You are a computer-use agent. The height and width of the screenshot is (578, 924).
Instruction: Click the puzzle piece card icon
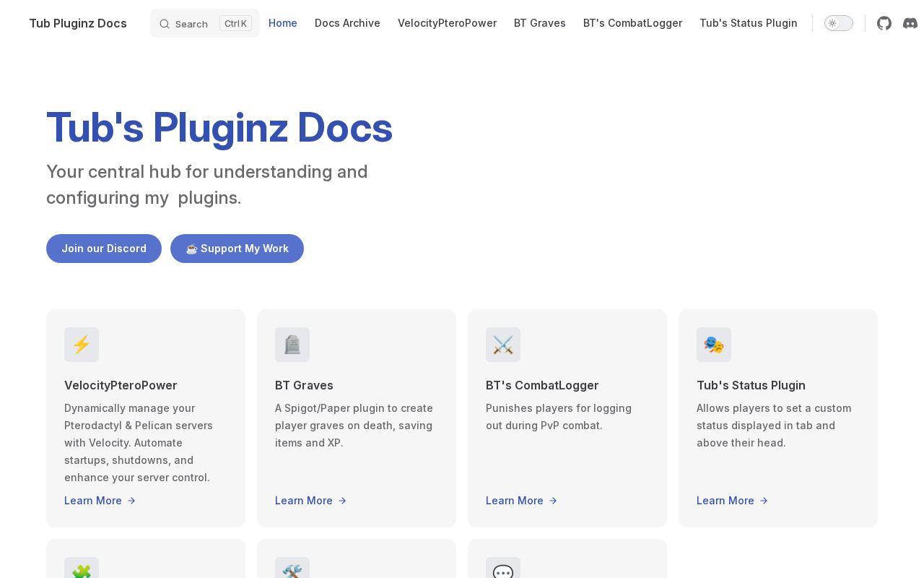(82, 568)
